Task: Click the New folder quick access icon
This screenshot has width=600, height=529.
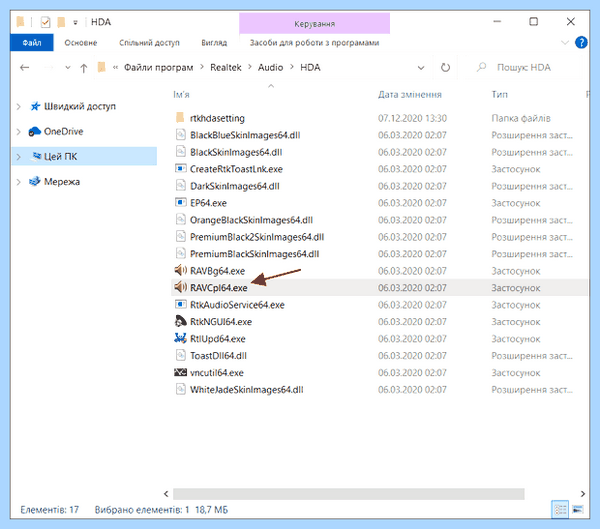Action: click(x=61, y=22)
